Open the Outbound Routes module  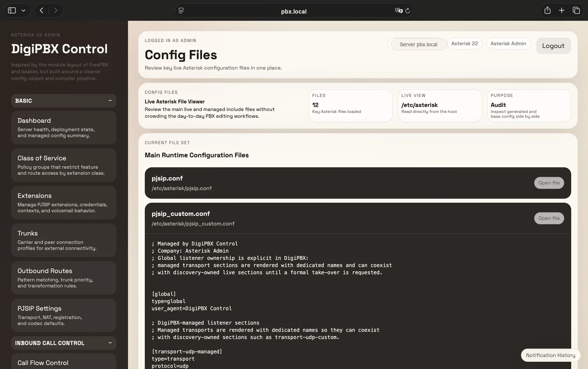pyautogui.click(x=64, y=278)
